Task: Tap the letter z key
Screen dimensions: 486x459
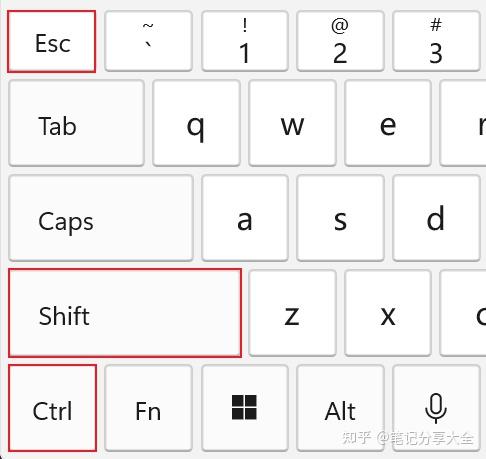Action: click(292, 313)
